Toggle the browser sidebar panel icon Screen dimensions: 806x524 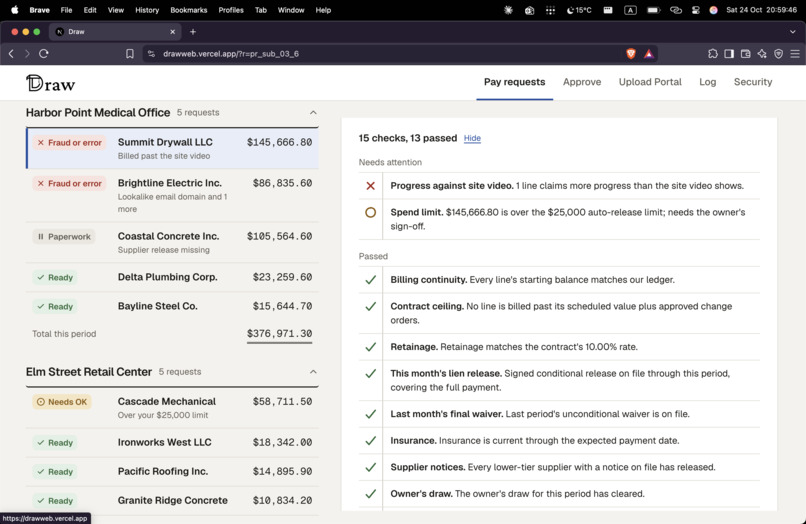pos(729,53)
